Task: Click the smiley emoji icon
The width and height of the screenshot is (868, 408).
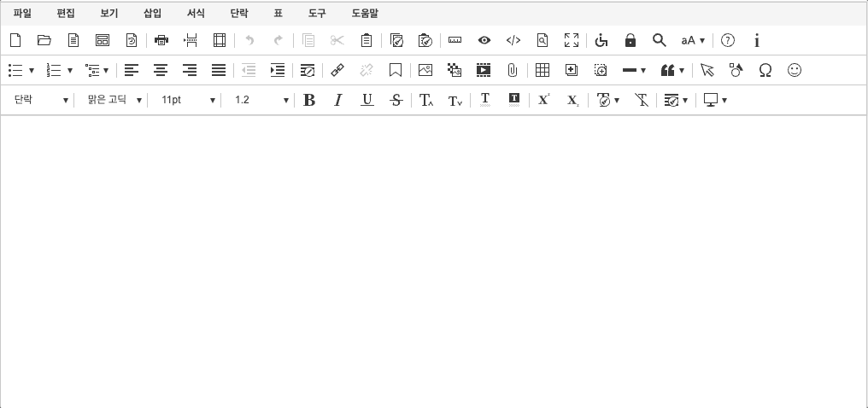Action: point(795,71)
